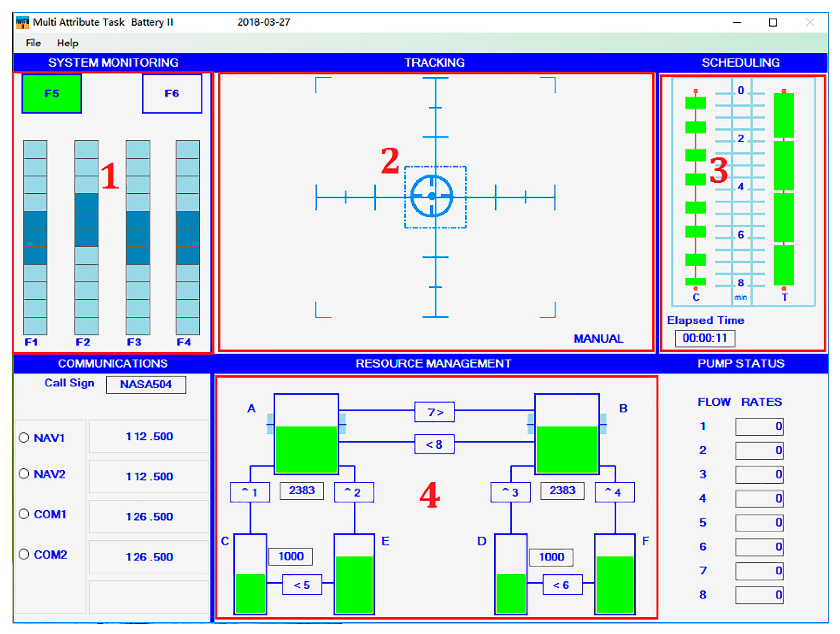The image size is (840, 634).
Task: Click the green F5 indicator light
Action: pyautogui.click(x=51, y=93)
